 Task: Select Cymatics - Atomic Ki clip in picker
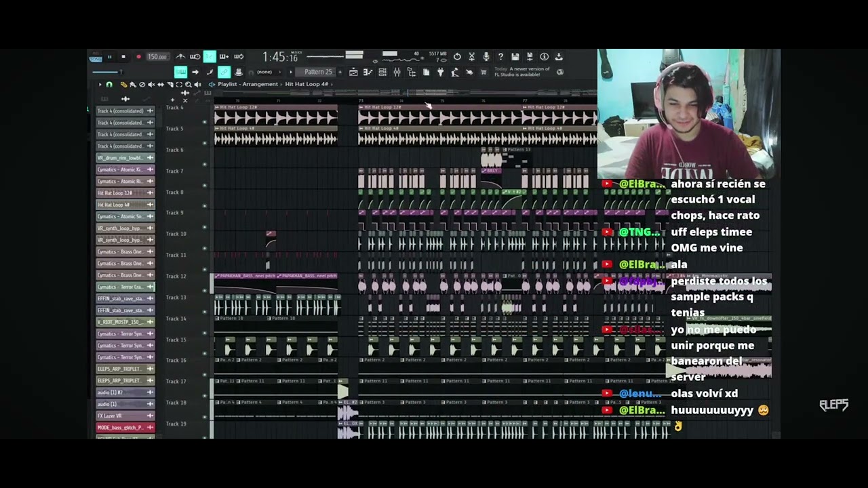click(125, 169)
